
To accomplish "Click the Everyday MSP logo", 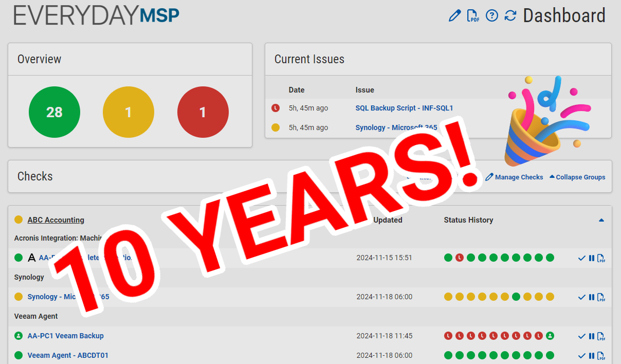I will (96, 15).
